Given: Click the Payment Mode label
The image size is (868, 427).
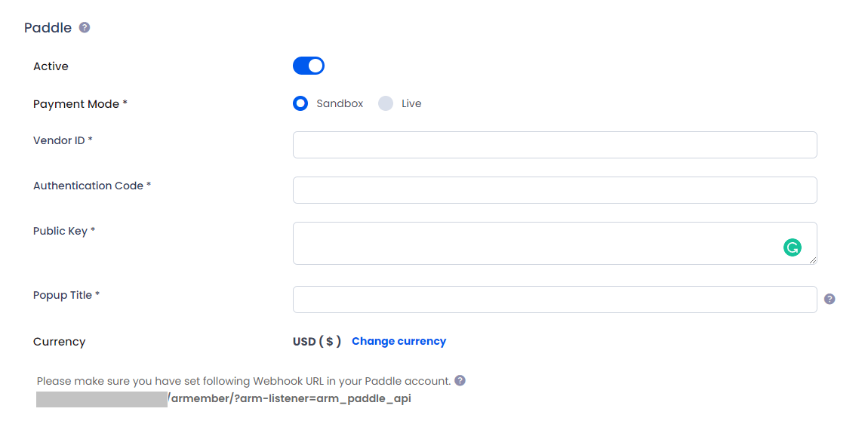Looking at the screenshot, I should click(x=80, y=104).
